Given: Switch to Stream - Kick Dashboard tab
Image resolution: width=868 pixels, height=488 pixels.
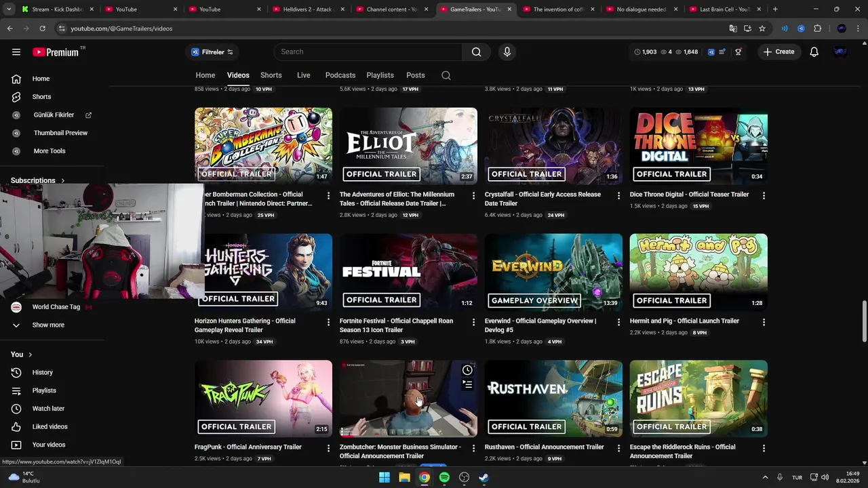Looking at the screenshot, I should pos(58,9).
